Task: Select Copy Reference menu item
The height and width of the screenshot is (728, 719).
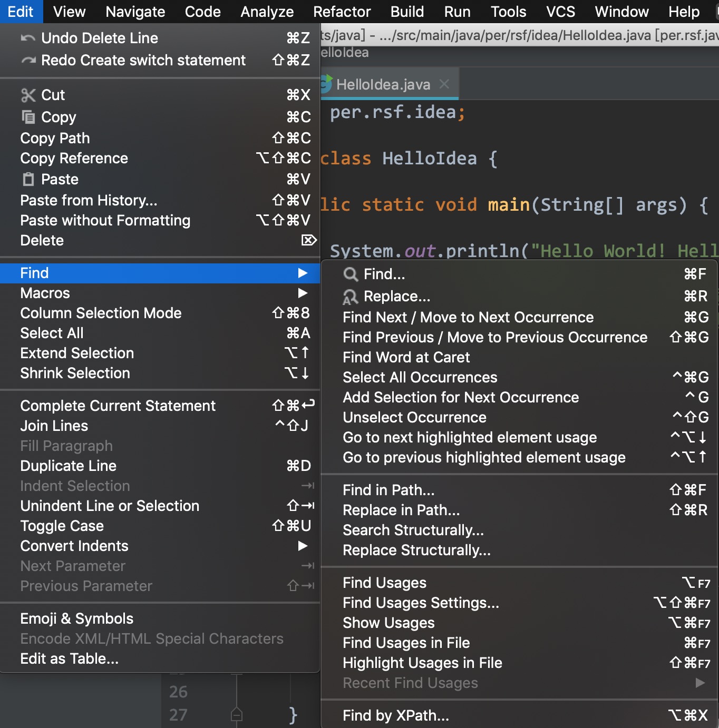Action: coord(160,158)
